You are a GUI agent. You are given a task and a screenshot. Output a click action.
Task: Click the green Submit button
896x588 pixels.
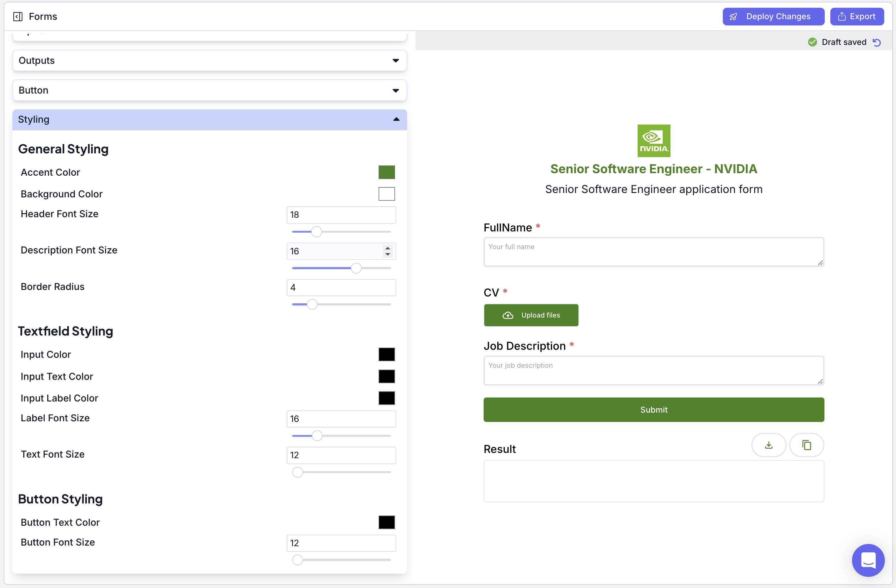[x=653, y=410]
